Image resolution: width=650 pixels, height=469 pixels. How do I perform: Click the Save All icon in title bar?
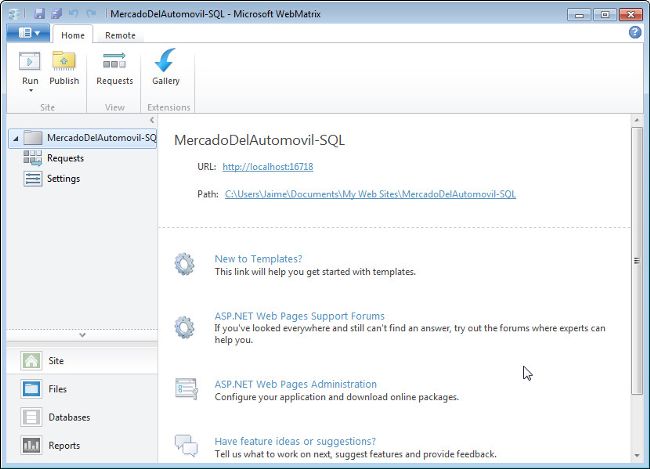pos(56,13)
